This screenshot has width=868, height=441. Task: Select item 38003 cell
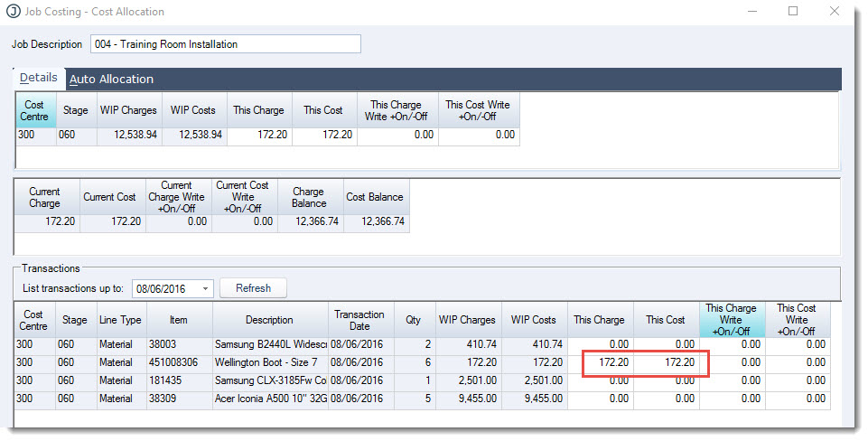click(x=180, y=344)
